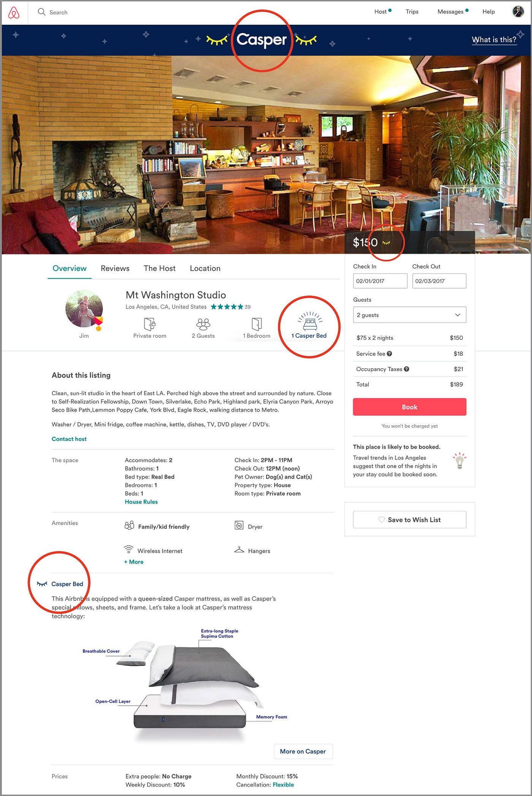Click the Check In date field
The width and height of the screenshot is (532, 796).
(380, 281)
